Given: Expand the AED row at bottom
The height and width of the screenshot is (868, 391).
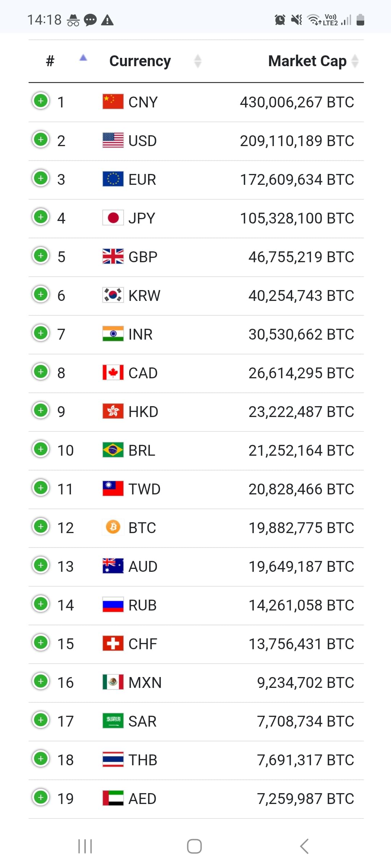Looking at the screenshot, I should [41, 797].
